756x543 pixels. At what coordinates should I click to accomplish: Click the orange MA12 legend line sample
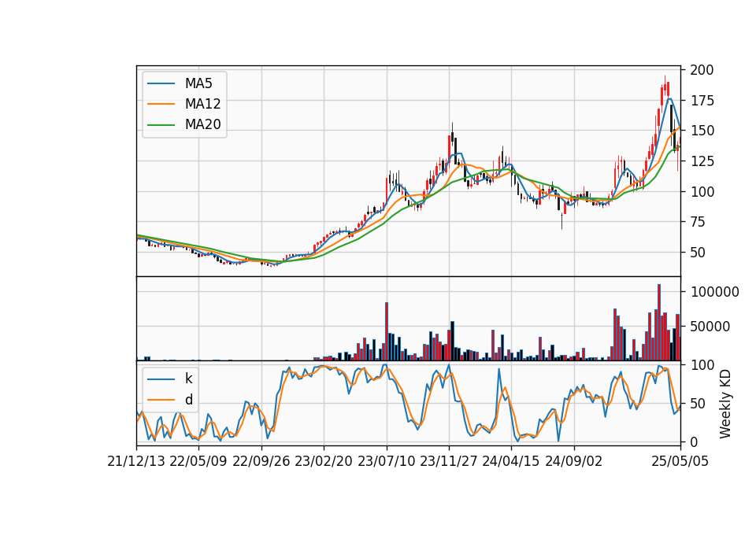pyautogui.click(x=161, y=104)
